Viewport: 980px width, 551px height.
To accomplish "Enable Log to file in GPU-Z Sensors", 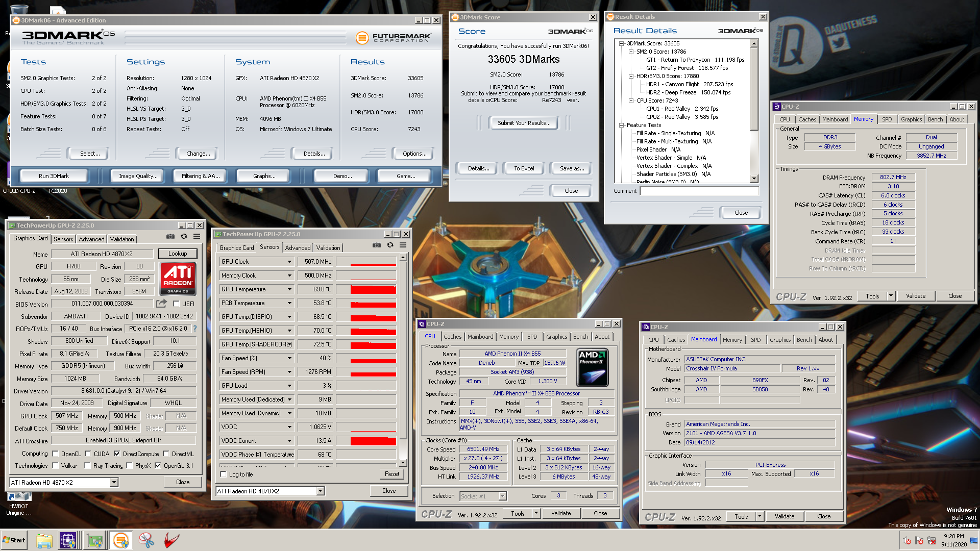I will (223, 474).
